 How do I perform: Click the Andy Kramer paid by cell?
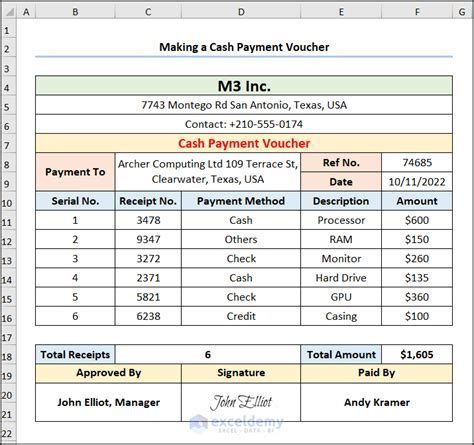(377, 402)
